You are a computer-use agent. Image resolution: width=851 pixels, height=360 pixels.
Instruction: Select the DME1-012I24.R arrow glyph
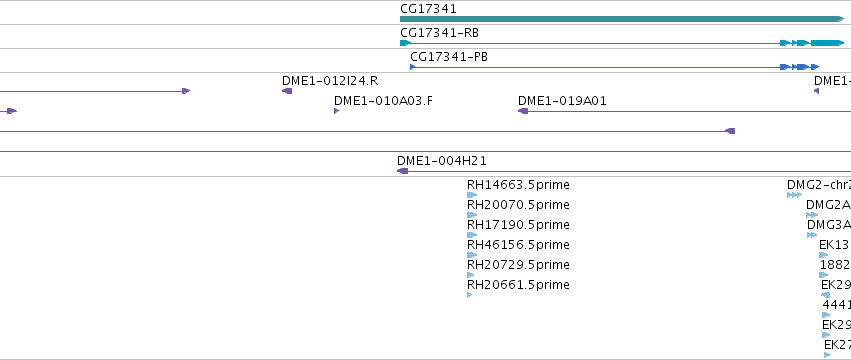287,91
